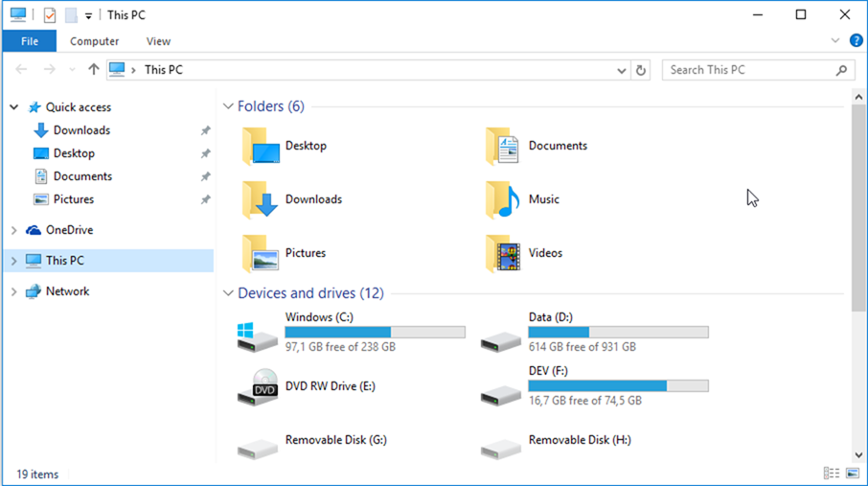Viewport: 868px width, 486px height.
Task: Expand the Network tree node
Action: 13,291
